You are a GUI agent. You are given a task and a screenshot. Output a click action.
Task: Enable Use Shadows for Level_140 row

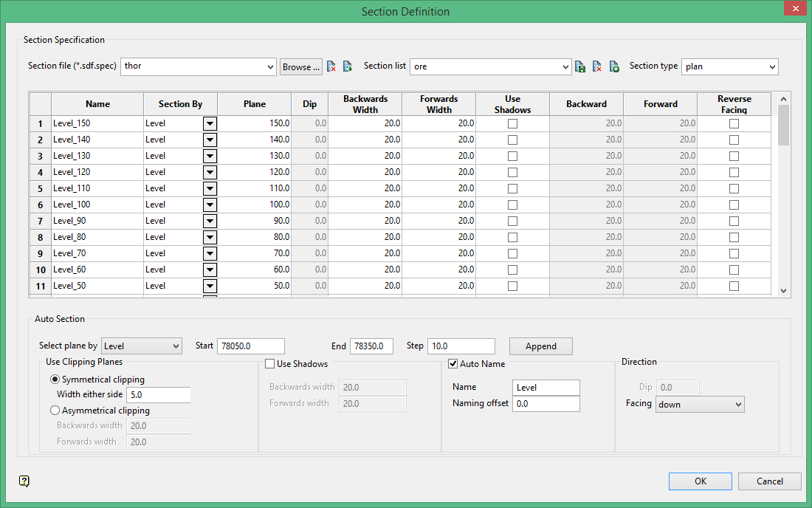(x=512, y=140)
